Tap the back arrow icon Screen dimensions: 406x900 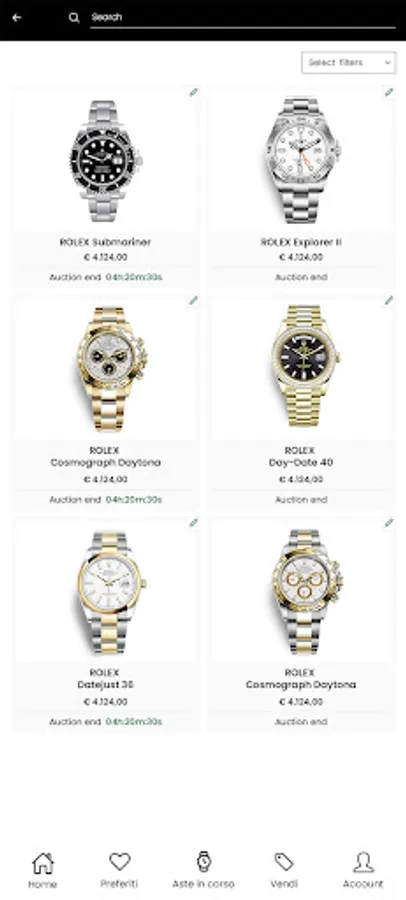[x=17, y=17]
